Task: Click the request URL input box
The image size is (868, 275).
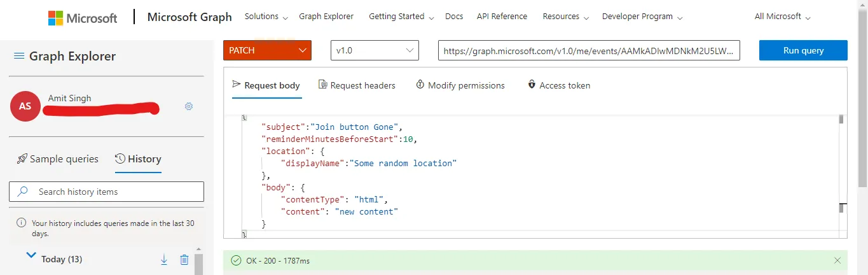Action: (589, 50)
